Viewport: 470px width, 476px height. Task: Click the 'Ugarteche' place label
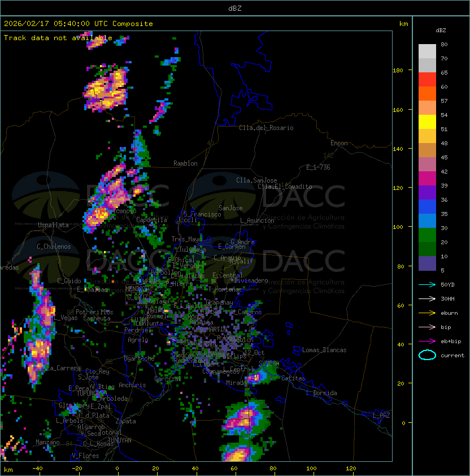point(139,358)
